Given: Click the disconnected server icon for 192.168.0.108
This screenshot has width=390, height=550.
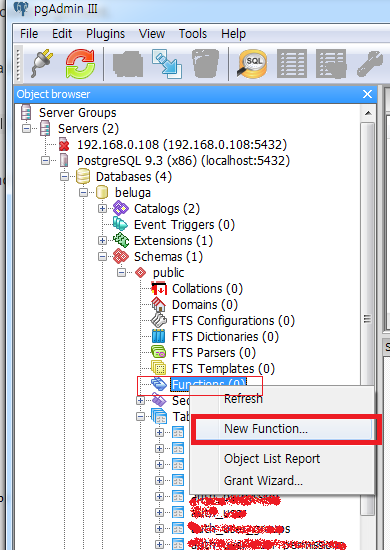Looking at the screenshot, I should 64,145.
